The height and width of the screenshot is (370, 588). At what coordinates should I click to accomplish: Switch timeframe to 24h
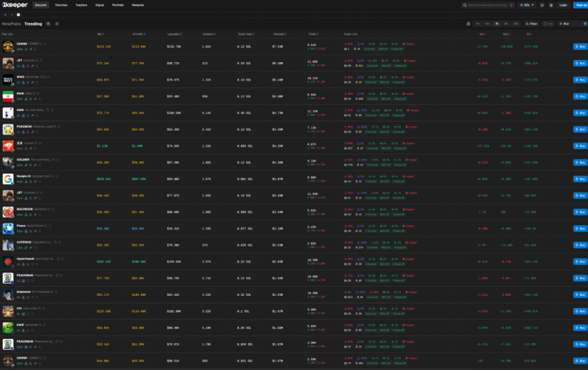coord(514,24)
